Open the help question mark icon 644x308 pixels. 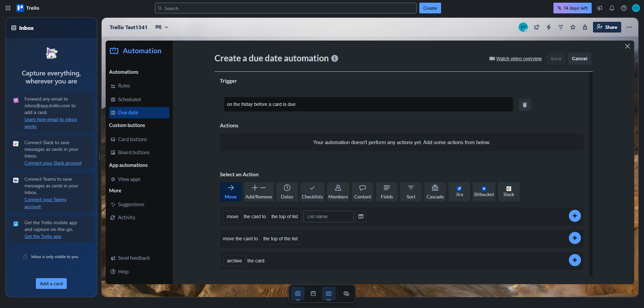pyautogui.click(x=624, y=8)
